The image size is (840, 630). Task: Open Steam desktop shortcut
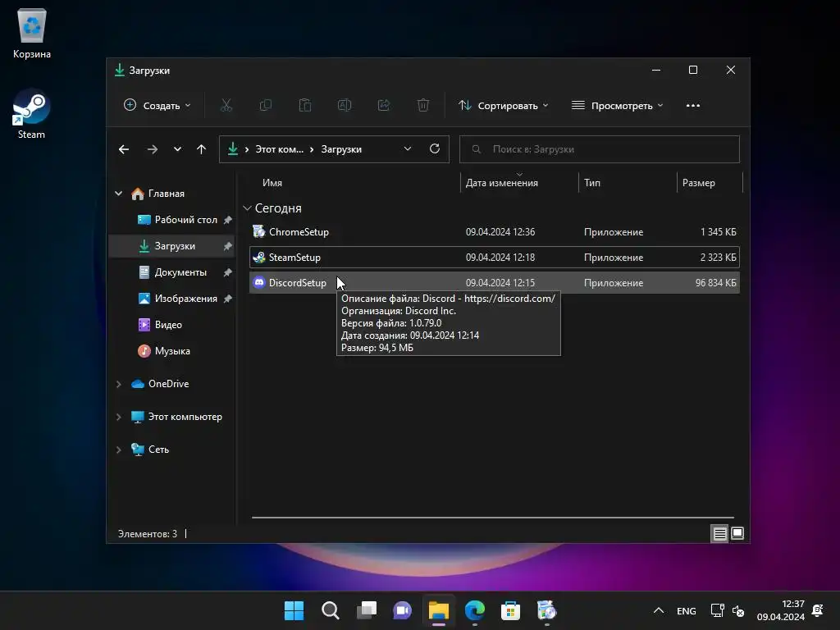point(31,114)
